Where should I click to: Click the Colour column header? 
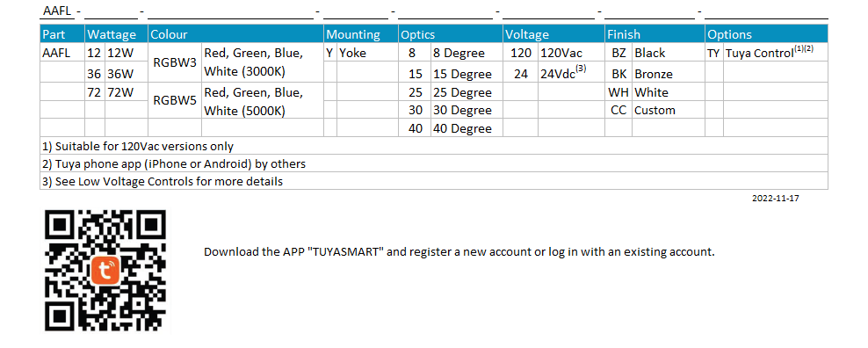tap(235, 34)
